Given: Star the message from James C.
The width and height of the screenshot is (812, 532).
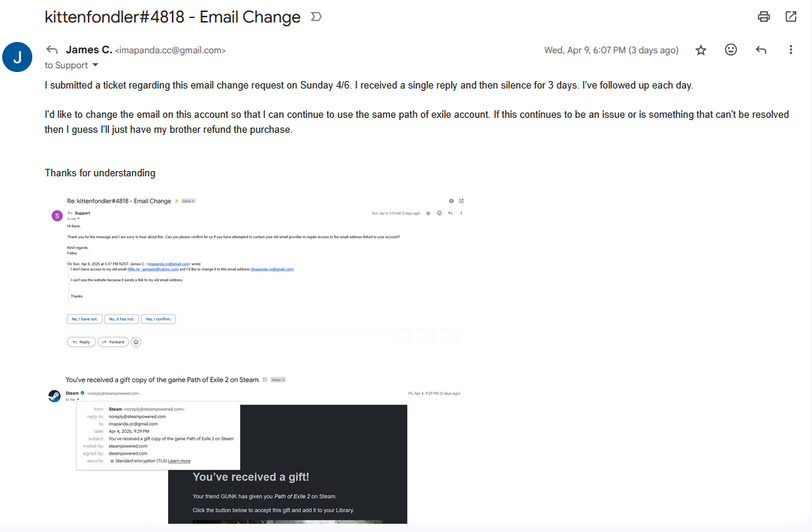Looking at the screenshot, I should pos(701,50).
